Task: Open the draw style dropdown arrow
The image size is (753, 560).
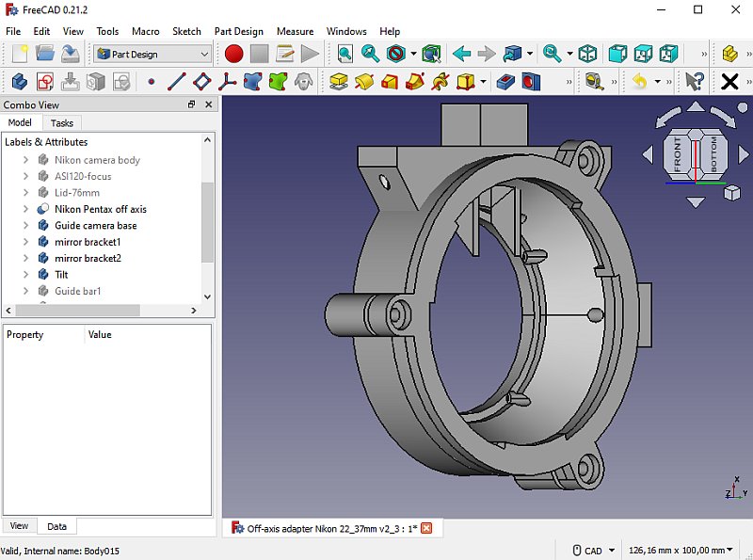Action: coord(413,54)
